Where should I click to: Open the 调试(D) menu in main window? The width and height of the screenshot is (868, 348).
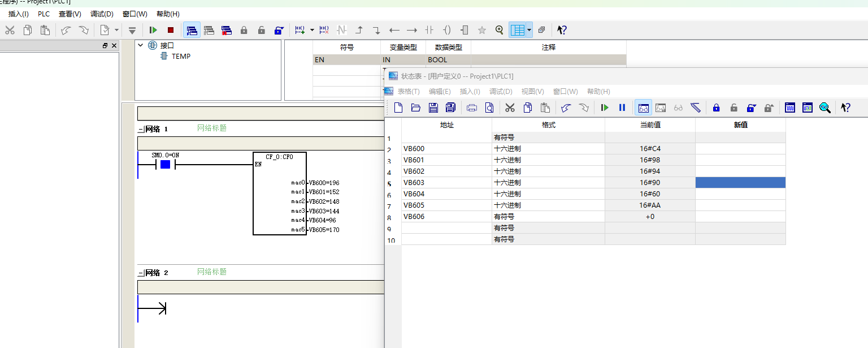pyautogui.click(x=102, y=14)
